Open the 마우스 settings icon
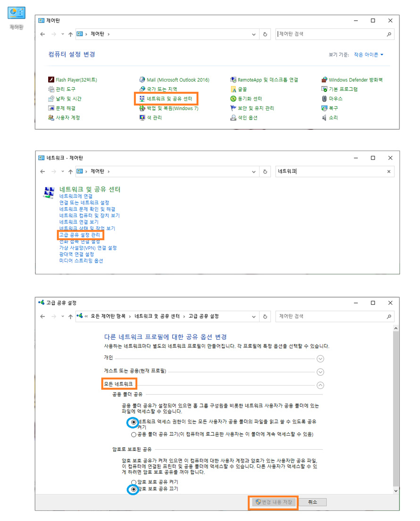 pyautogui.click(x=325, y=99)
